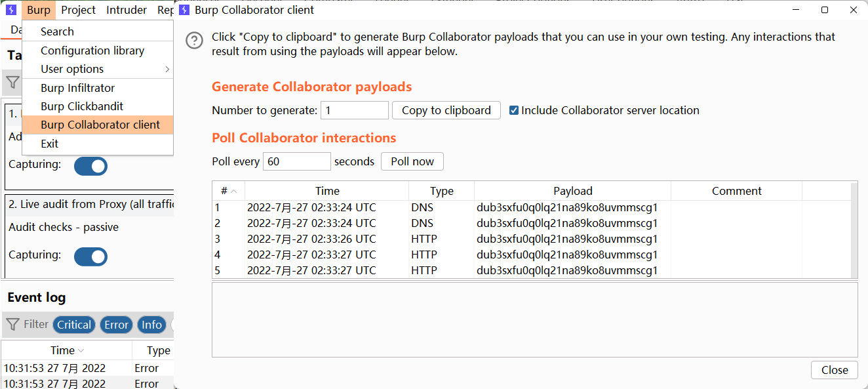The height and width of the screenshot is (389, 868).
Task: Toggle the Error event log filter
Action: pyautogui.click(x=117, y=325)
